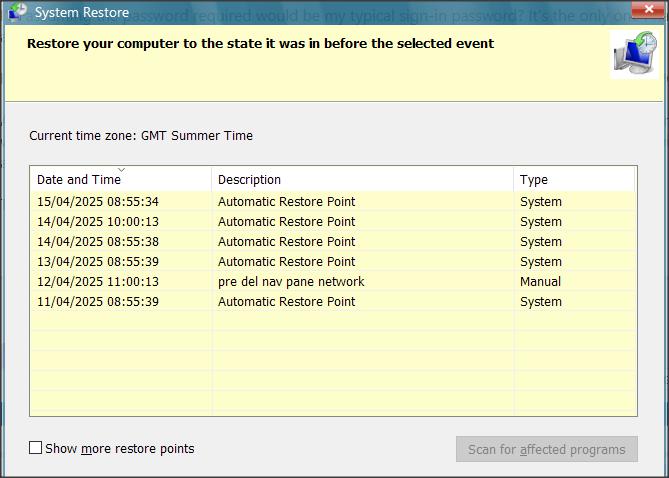Screen dimensions: 669x478
Task: Click the System Restore title bar icon
Action: 17,12
